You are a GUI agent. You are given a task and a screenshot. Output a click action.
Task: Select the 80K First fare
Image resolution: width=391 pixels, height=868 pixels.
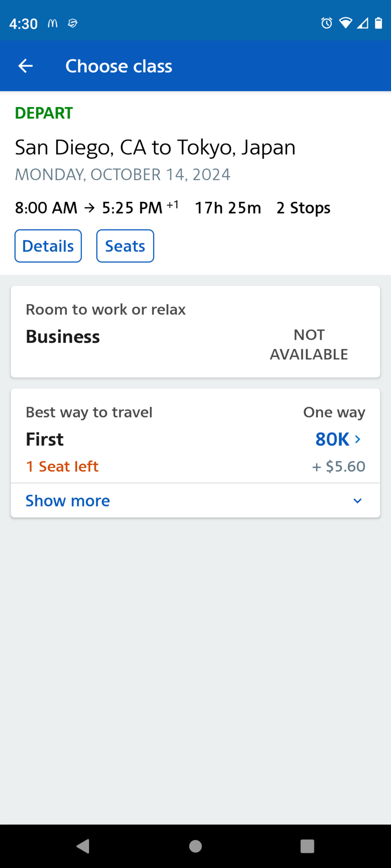(332, 439)
